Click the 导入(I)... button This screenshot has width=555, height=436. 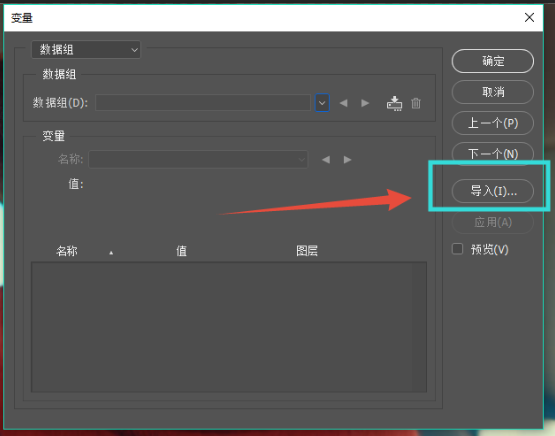pos(493,191)
